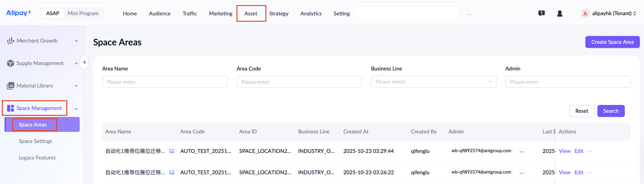Open the Analytics top menu
The image size is (644, 184).
(311, 13)
